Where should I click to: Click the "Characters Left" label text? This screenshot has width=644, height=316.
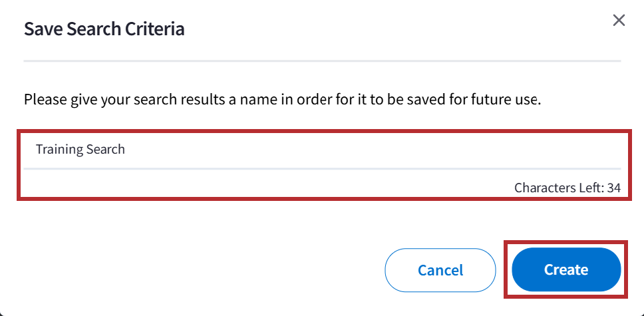coord(557,188)
